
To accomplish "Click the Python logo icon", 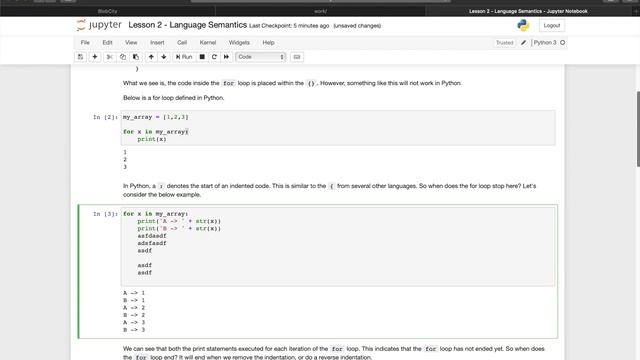I will point(523,25).
